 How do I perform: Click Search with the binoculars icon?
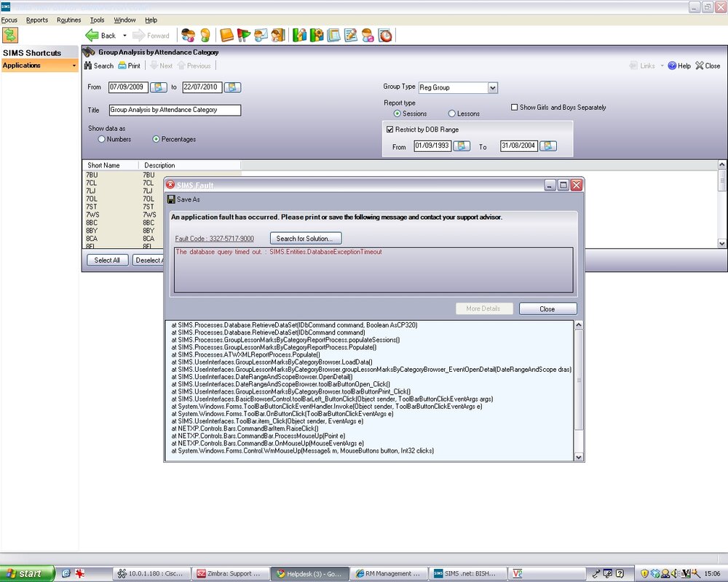coord(99,66)
